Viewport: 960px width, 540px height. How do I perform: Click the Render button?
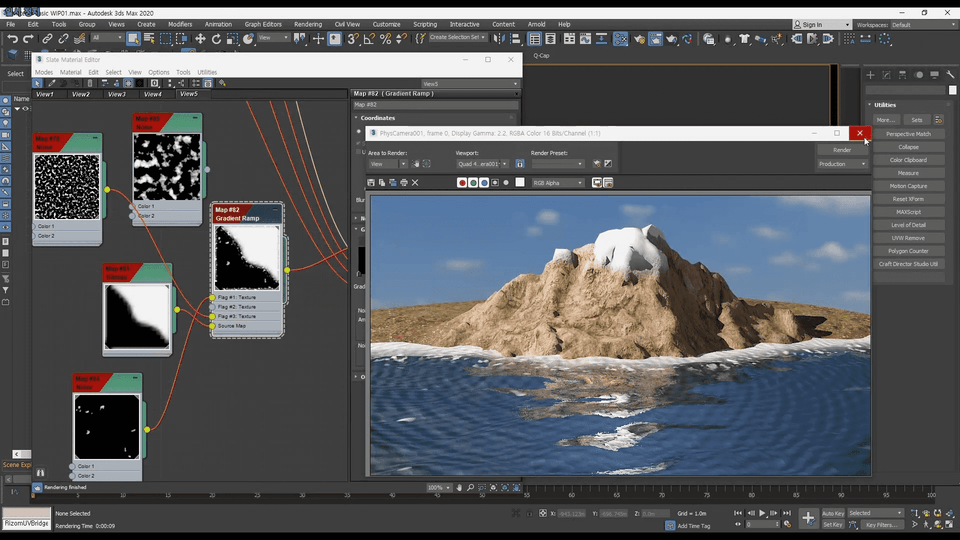pyautogui.click(x=842, y=150)
